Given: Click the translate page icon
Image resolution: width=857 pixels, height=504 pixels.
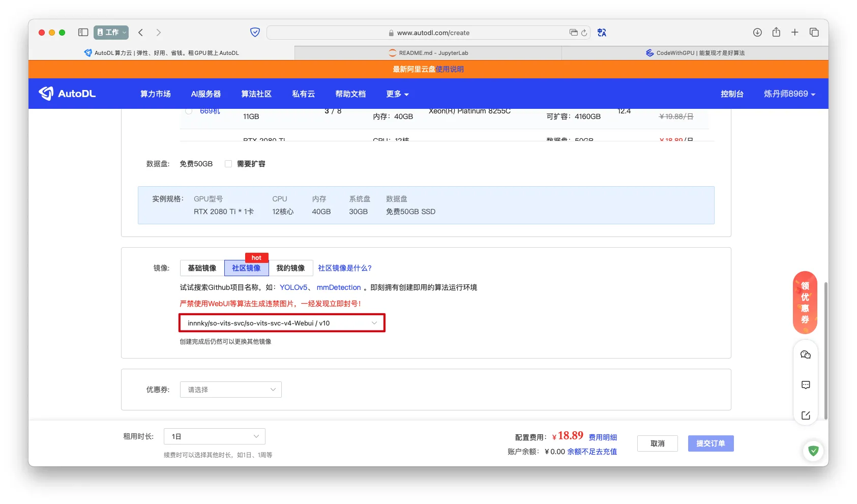Looking at the screenshot, I should pyautogui.click(x=602, y=33).
